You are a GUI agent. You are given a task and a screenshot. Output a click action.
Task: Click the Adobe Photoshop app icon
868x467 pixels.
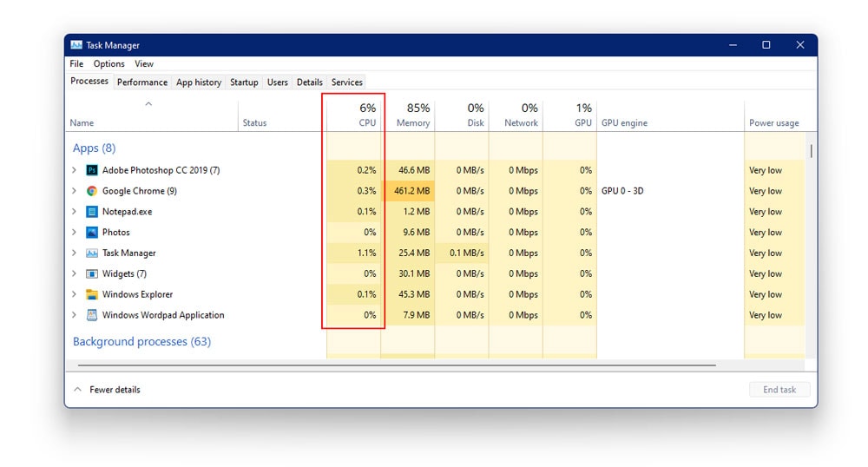pos(92,170)
